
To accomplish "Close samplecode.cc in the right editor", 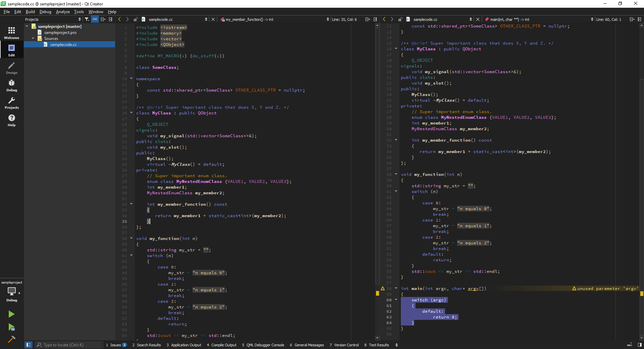I will point(478,19).
